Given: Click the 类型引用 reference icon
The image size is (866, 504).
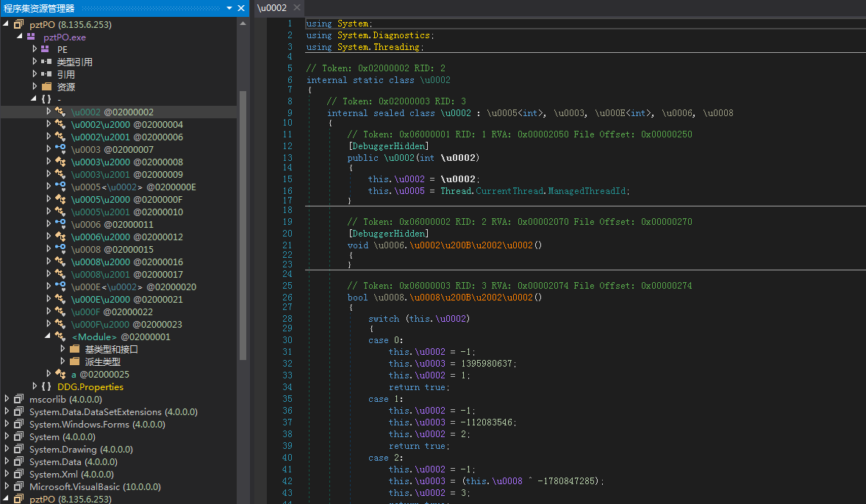Looking at the screenshot, I should (46, 62).
